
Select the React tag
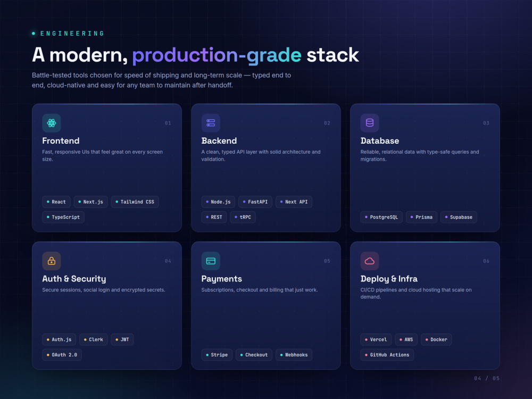click(x=56, y=202)
